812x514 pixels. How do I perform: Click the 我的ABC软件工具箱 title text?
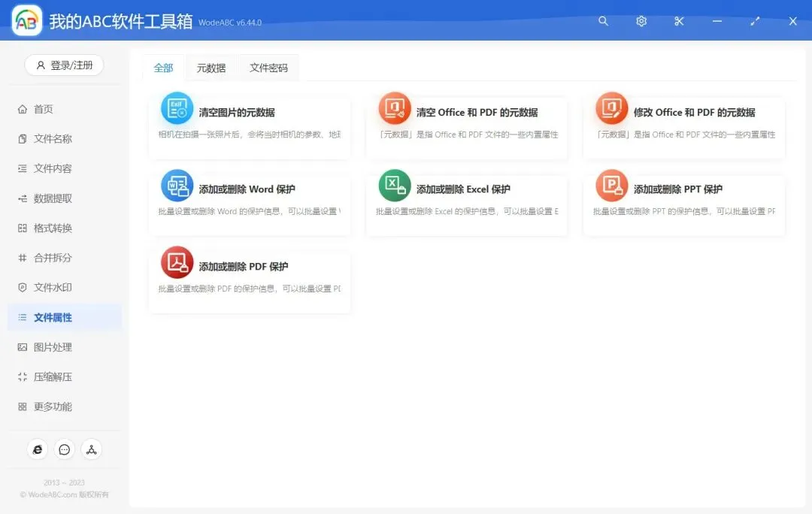[120, 21]
